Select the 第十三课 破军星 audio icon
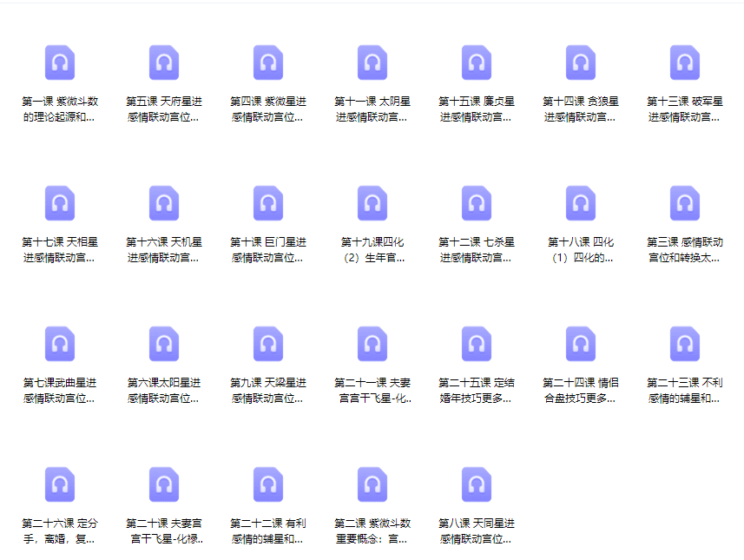Viewport: 744px width, 560px height. pyautogui.click(x=685, y=63)
